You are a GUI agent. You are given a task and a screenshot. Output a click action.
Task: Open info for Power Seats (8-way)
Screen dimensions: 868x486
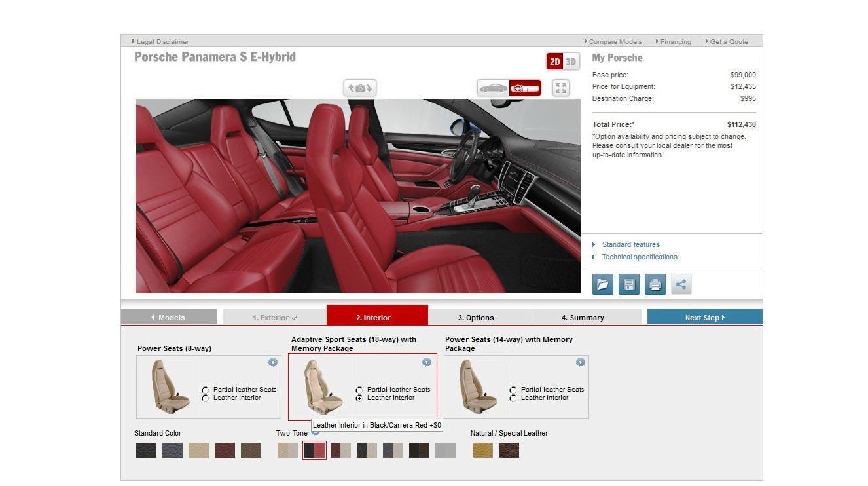[x=273, y=362]
